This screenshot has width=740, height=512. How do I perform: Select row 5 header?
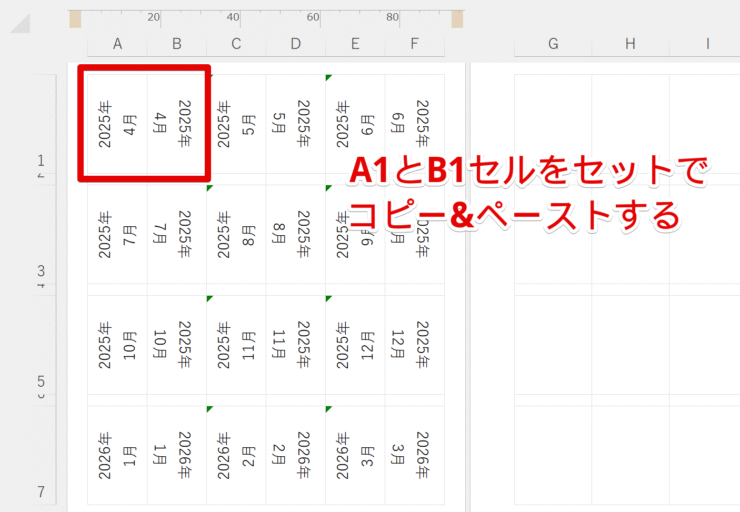coord(42,344)
